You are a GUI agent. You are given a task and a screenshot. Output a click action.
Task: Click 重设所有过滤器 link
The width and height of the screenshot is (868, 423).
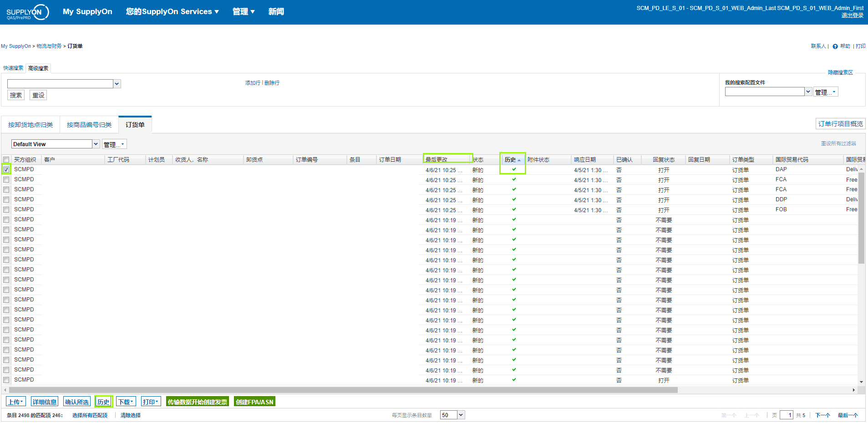click(x=838, y=143)
